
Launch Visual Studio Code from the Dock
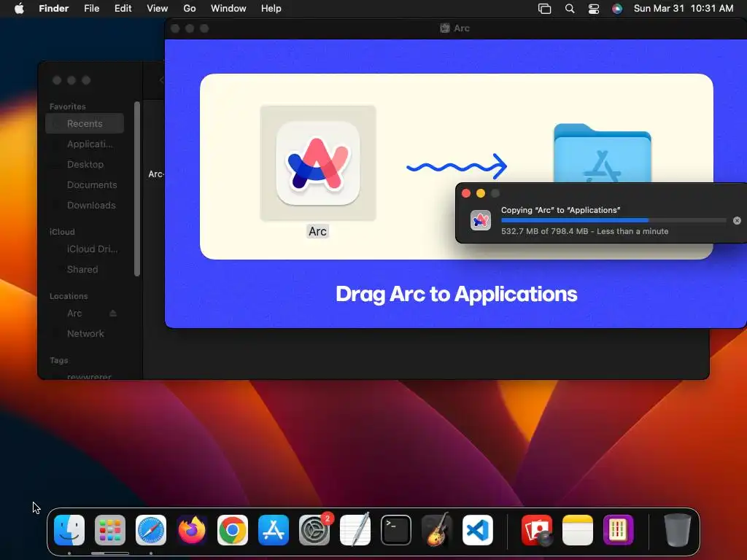click(477, 530)
